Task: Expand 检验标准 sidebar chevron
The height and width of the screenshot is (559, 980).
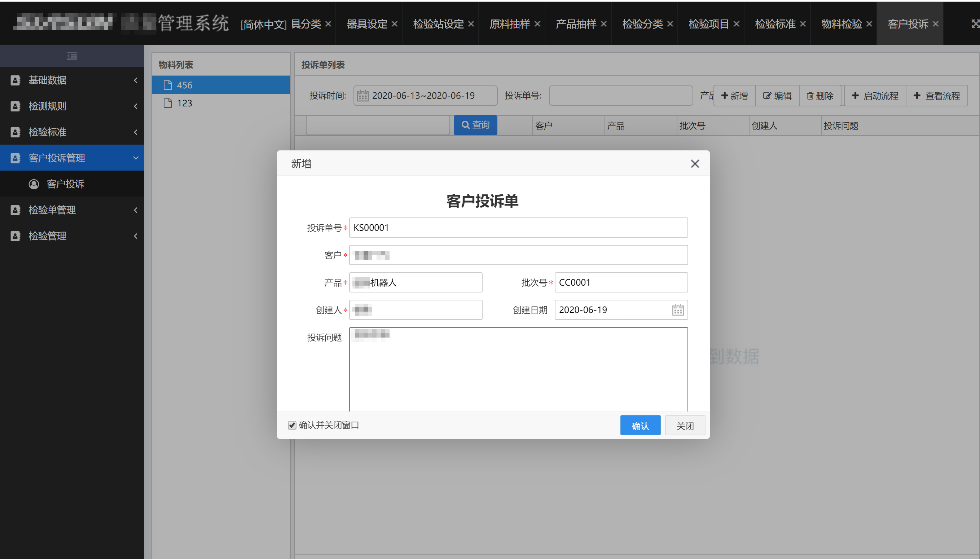Action: coord(136,132)
